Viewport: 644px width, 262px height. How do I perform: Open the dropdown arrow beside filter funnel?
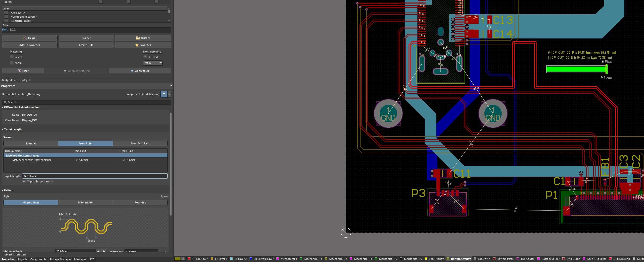click(x=170, y=94)
